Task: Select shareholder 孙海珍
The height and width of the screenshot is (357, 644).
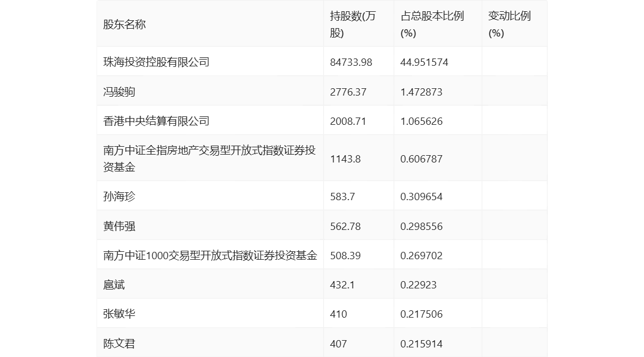Action: tap(119, 196)
